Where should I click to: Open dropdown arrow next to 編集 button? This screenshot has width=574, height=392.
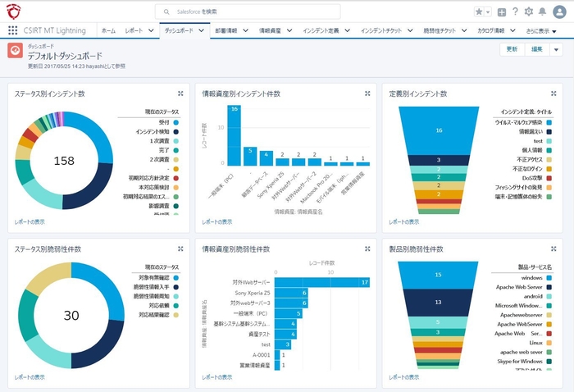[x=557, y=49]
